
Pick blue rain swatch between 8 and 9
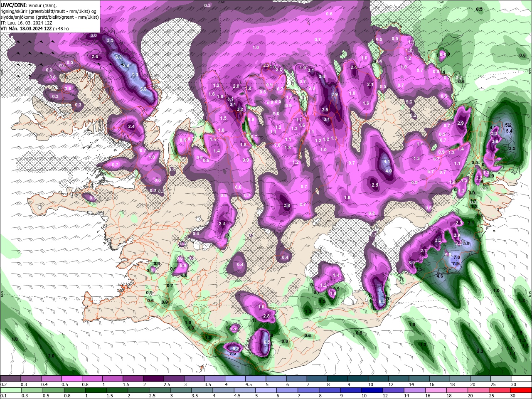coord(330,390)
